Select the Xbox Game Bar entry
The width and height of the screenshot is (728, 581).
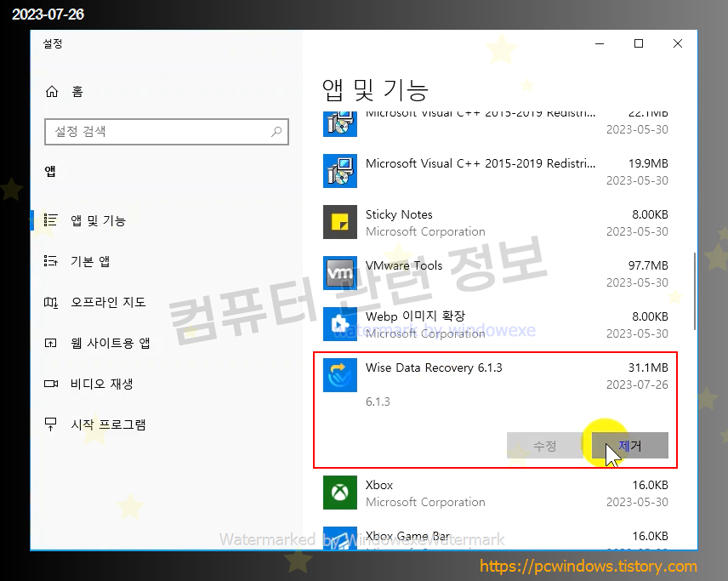(495, 538)
